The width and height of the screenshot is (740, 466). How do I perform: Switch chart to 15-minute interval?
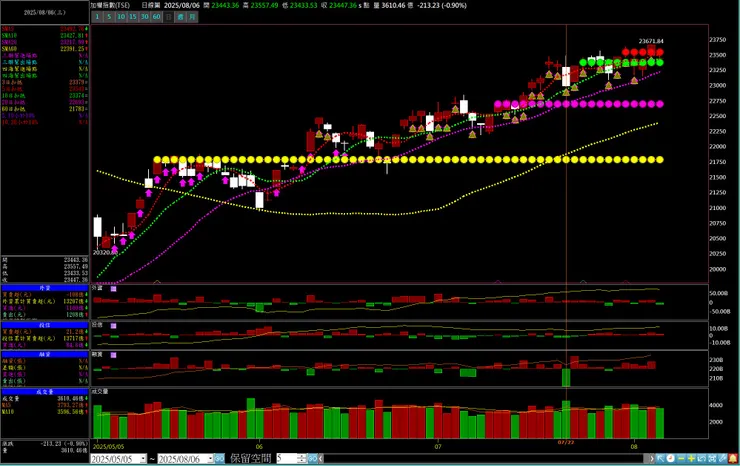click(133, 17)
